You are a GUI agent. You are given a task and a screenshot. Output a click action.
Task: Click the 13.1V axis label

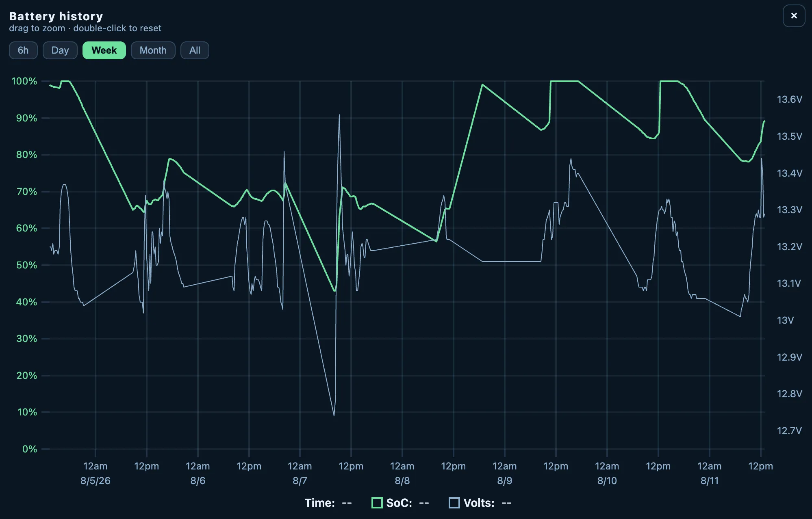click(789, 283)
